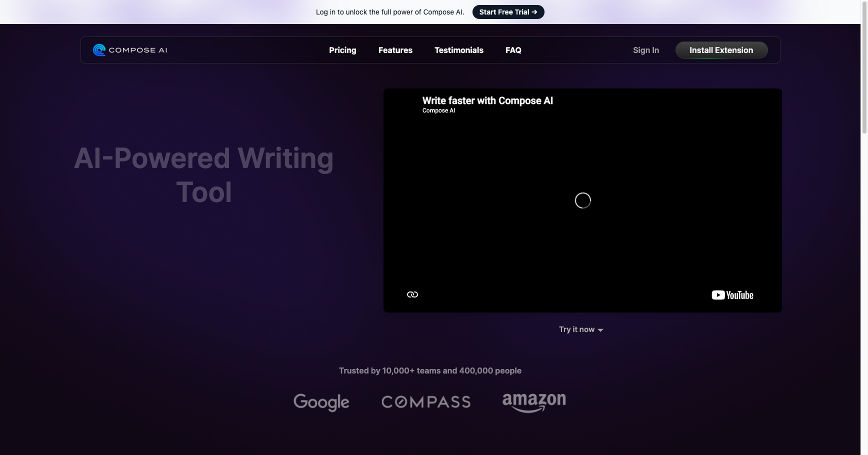
Task: Open the Testimonials section
Action: click(458, 50)
